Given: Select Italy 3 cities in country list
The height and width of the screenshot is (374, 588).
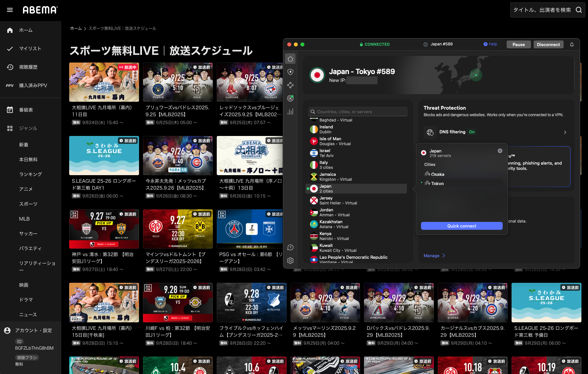Looking at the screenshot, I should click(x=356, y=165).
